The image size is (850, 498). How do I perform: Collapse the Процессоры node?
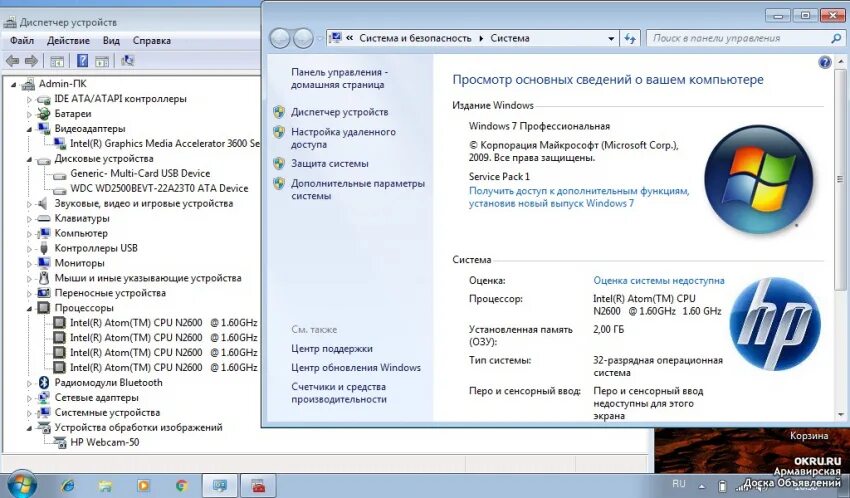tap(29, 308)
